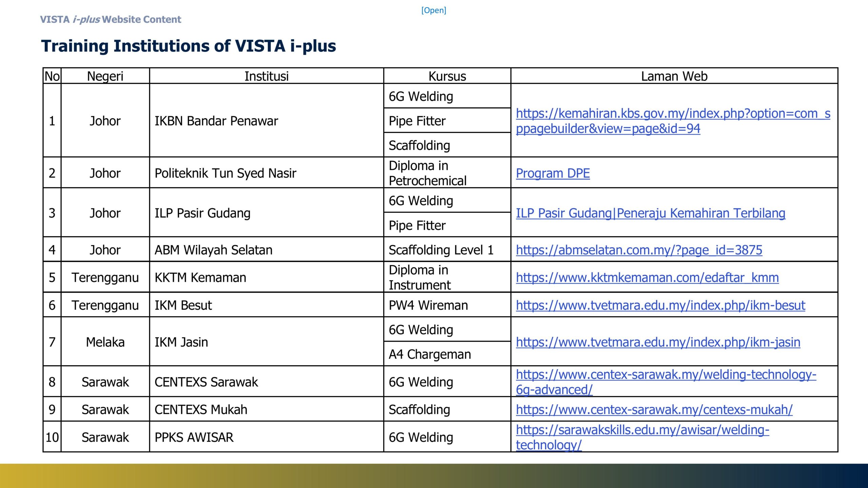
Task: Click the Program DPE hyperlink
Action: click(x=553, y=174)
